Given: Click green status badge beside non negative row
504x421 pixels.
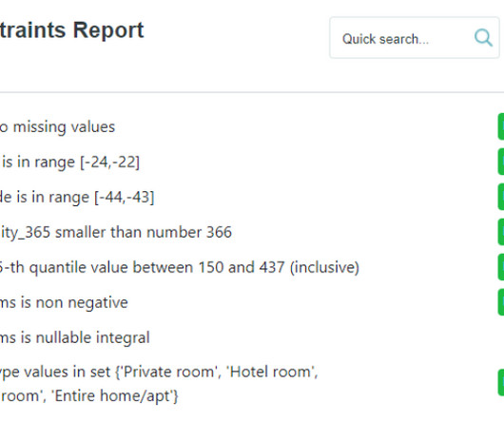Looking at the screenshot, I should coord(501,302).
